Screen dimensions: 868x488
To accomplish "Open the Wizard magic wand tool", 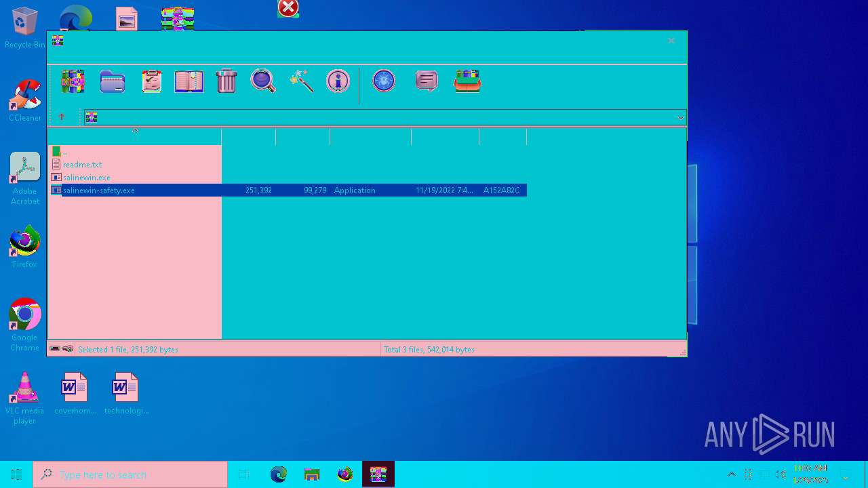I will click(x=301, y=81).
